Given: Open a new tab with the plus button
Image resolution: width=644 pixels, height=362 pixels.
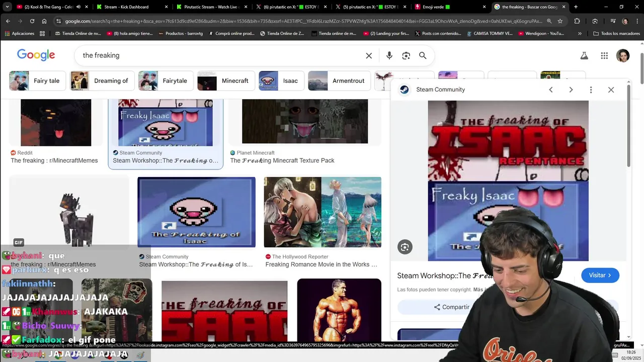Looking at the screenshot, I should pyautogui.click(x=576, y=7).
